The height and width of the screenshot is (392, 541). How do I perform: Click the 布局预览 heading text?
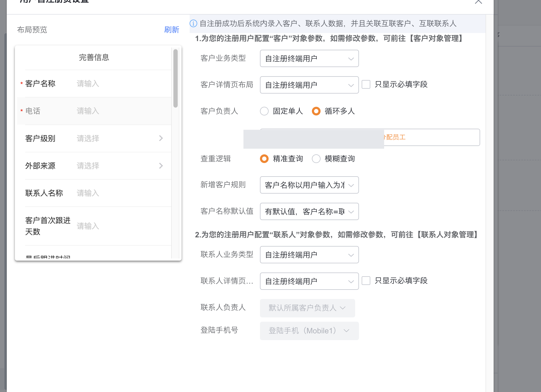pos(32,30)
